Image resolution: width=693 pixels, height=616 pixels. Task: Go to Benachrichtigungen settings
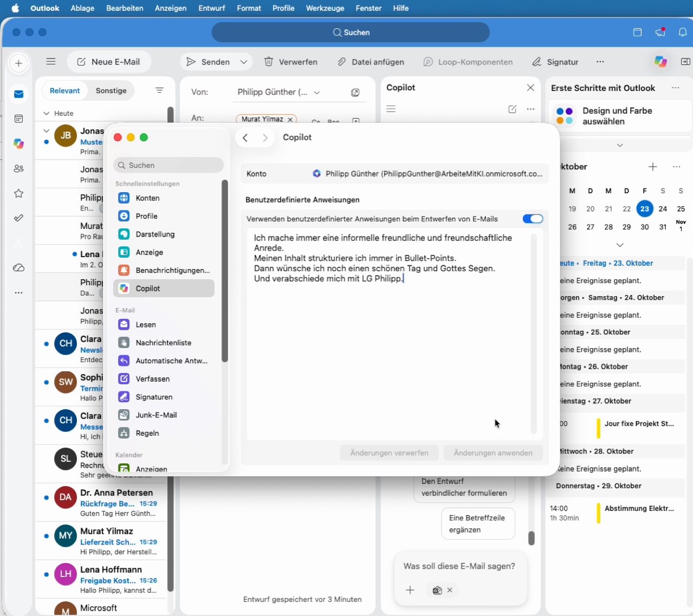point(164,270)
